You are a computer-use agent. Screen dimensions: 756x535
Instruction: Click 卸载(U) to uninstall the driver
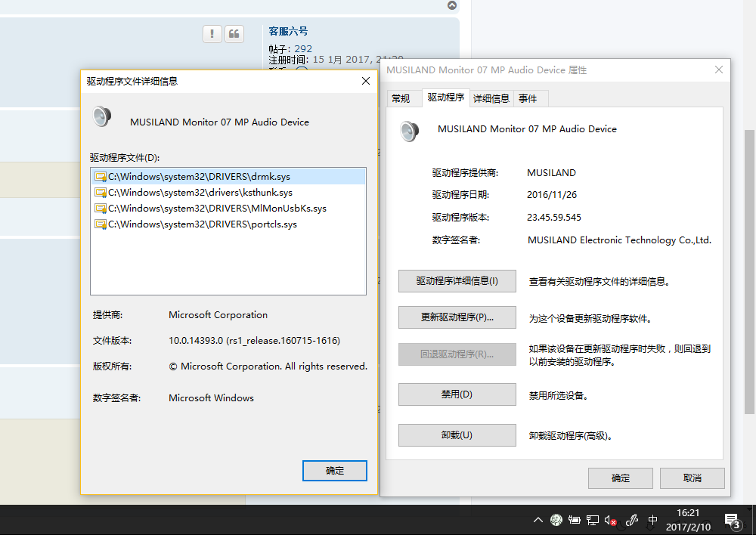point(457,434)
